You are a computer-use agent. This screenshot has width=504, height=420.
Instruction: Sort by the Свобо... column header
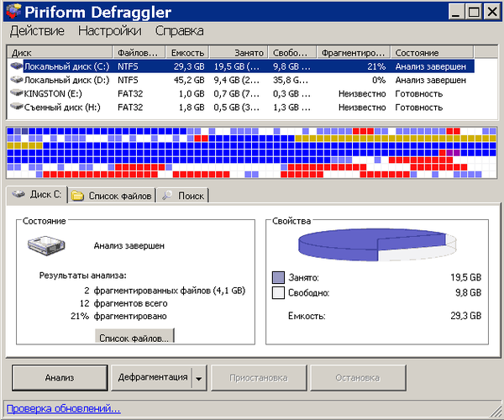pyautogui.click(x=292, y=53)
